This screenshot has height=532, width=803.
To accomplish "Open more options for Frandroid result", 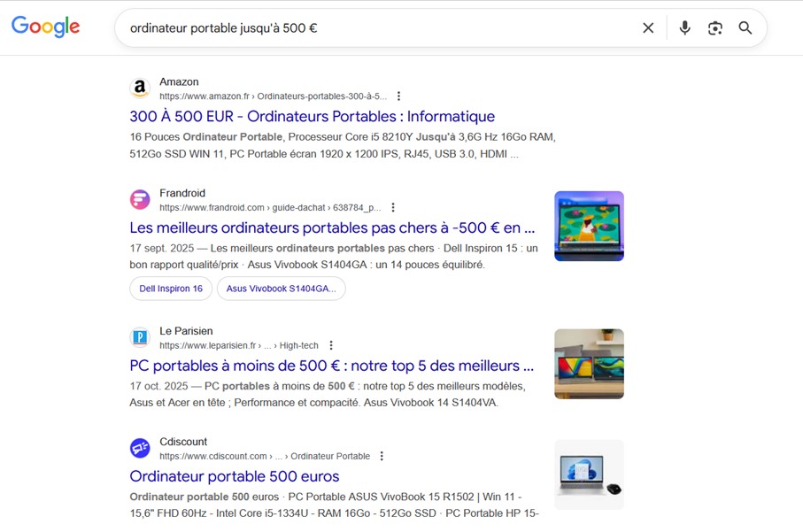I will click(x=393, y=208).
